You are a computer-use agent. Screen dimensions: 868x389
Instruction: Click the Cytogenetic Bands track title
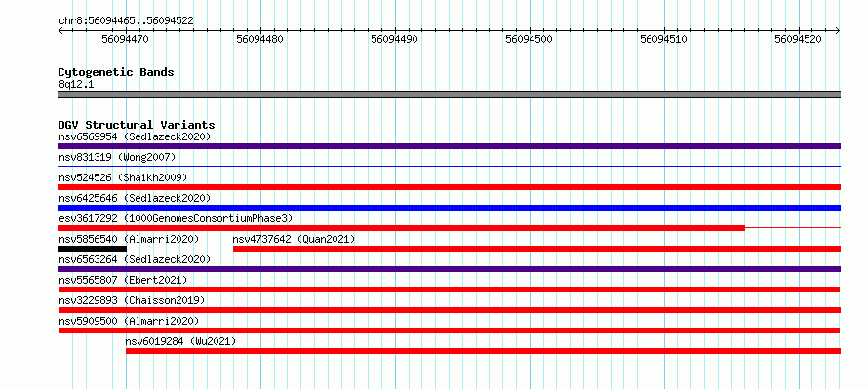pyautogui.click(x=116, y=72)
